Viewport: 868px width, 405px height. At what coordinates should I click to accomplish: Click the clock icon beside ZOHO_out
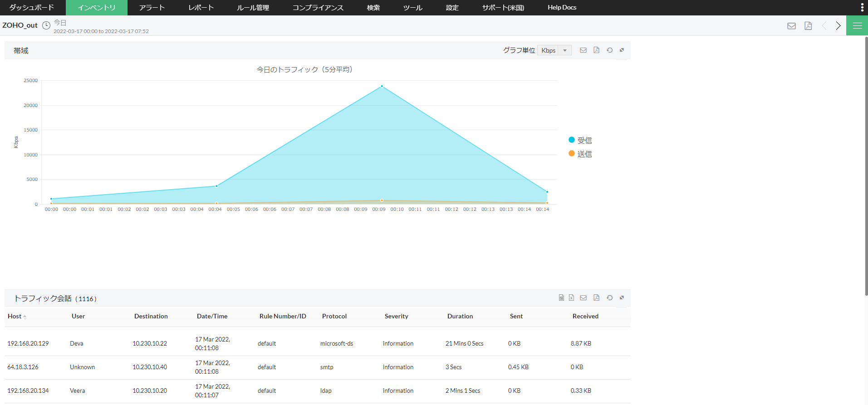point(46,25)
